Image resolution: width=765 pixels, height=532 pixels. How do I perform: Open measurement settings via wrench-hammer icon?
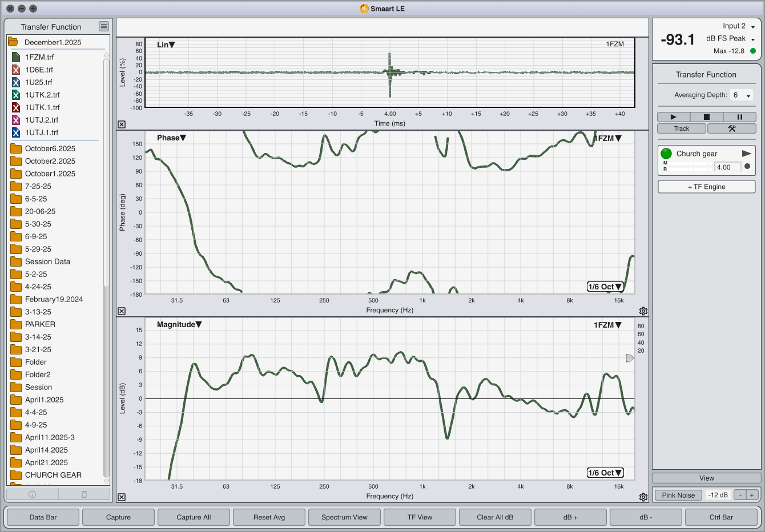point(731,128)
